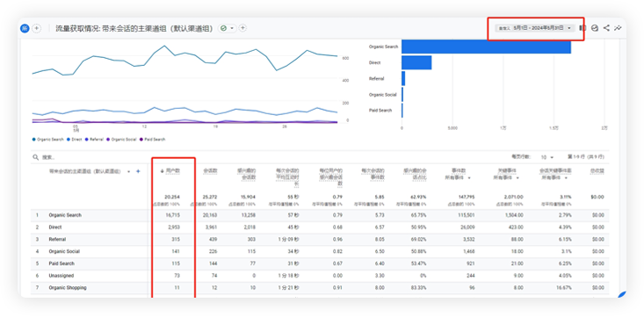Click the Paid Search table row label
Image resolution: width=644 pixels, height=317 pixels.
click(x=62, y=263)
